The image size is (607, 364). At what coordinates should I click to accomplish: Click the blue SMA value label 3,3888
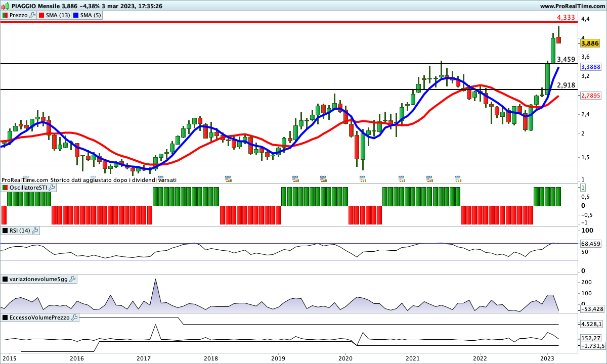(591, 67)
